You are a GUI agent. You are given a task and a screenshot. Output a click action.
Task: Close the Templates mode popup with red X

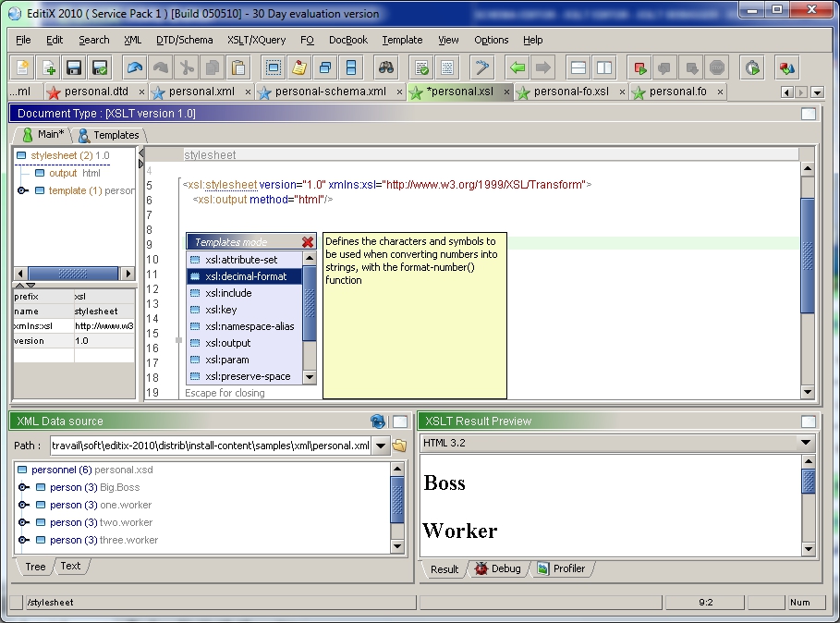tap(308, 242)
